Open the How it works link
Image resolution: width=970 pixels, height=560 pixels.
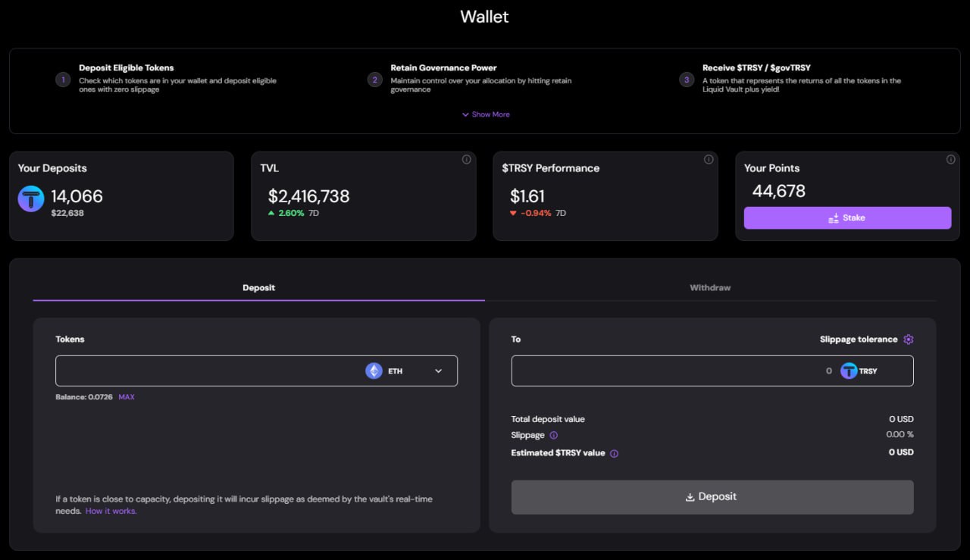[x=111, y=511]
